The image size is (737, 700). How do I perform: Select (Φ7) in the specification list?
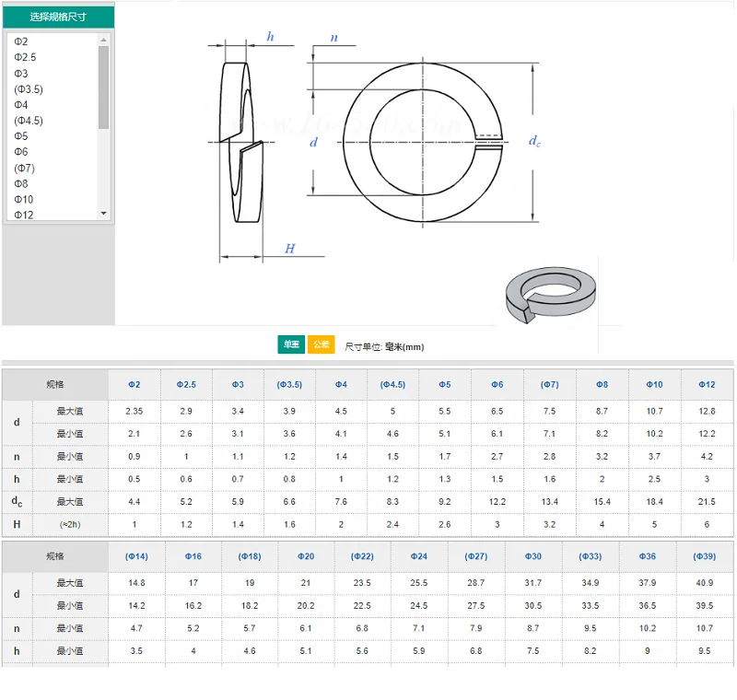point(23,168)
